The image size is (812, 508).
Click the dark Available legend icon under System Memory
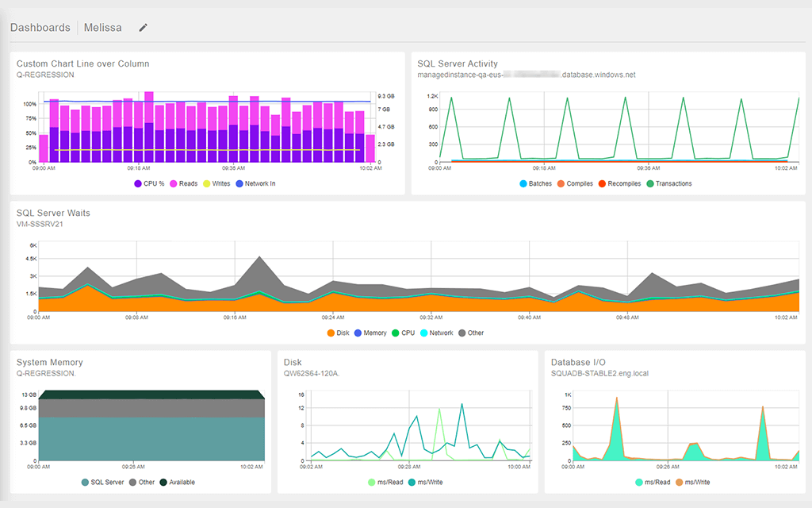(163, 482)
